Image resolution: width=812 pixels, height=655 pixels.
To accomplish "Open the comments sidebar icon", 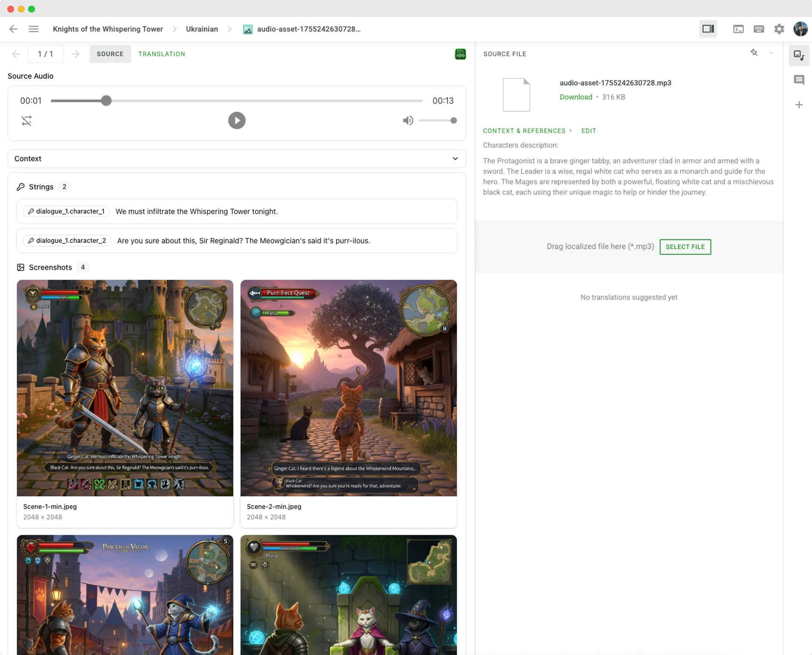I will 799,80.
